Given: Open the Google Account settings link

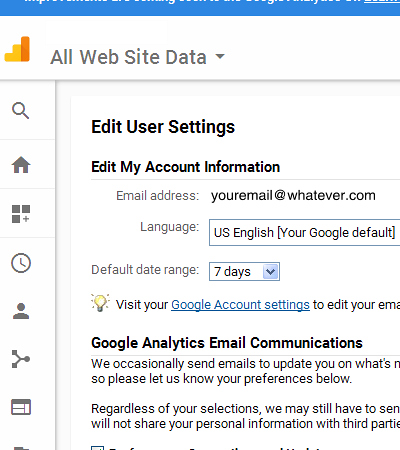Looking at the screenshot, I should tap(240, 305).
